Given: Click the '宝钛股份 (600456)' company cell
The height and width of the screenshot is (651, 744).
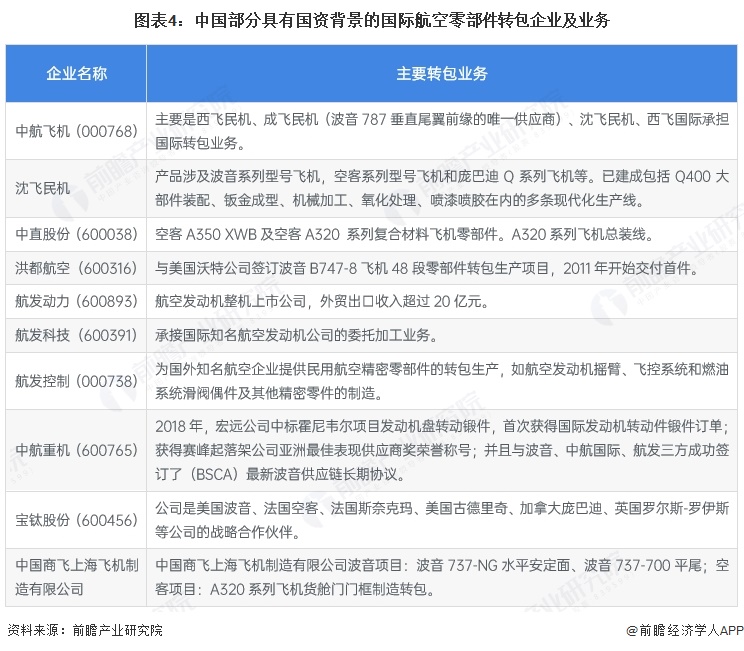Looking at the screenshot, I should click(76, 520).
